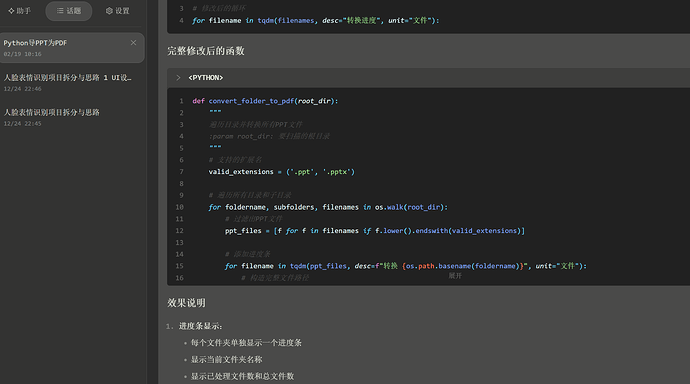
Task: Click the bullet 显示已处理文件数和总文件数
Action: click(x=242, y=376)
